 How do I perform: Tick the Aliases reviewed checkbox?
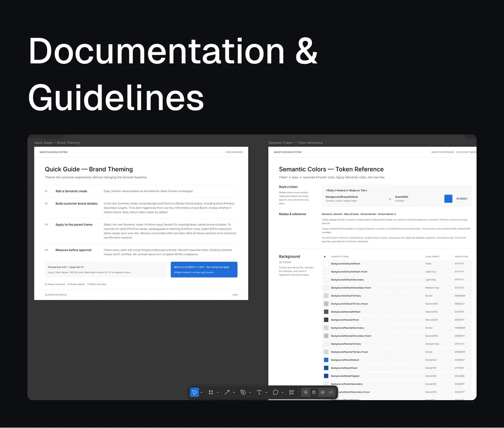point(46,284)
